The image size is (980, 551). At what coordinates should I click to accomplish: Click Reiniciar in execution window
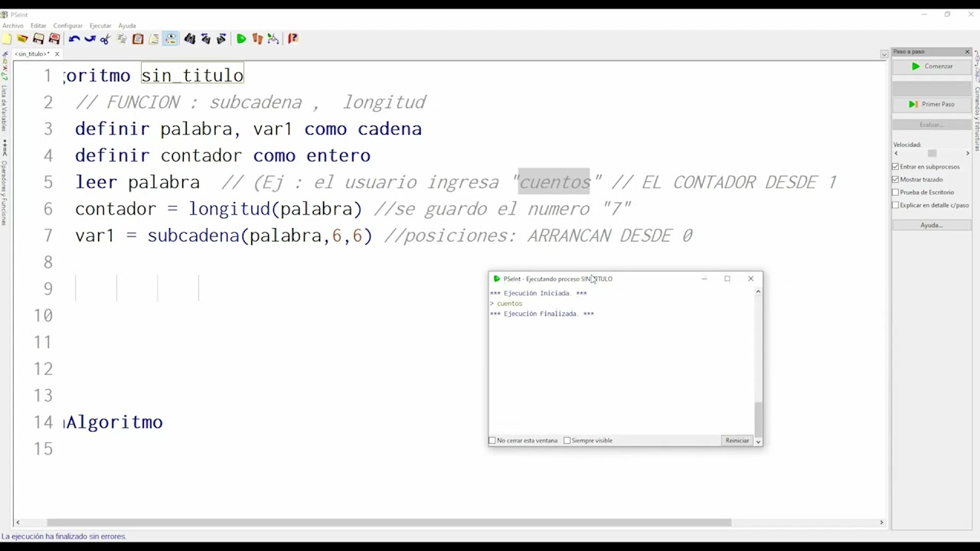click(x=737, y=441)
